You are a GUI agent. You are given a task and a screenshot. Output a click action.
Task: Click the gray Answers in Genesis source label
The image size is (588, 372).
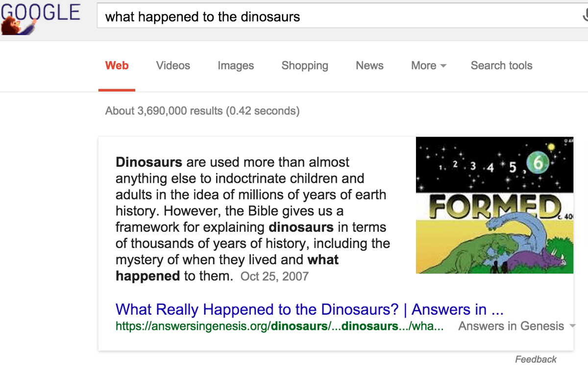pos(511,326)
